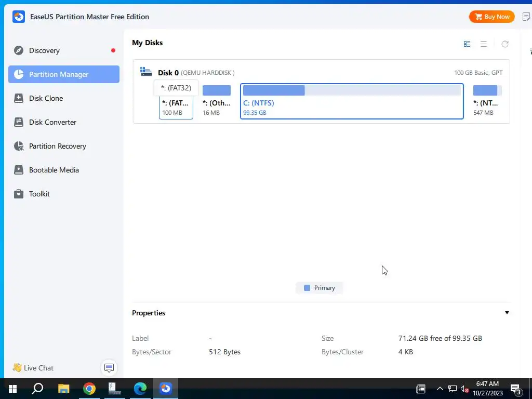The image size is (532, 399).
Task: Click the Bootable Media icon
Action: [19, 170]
